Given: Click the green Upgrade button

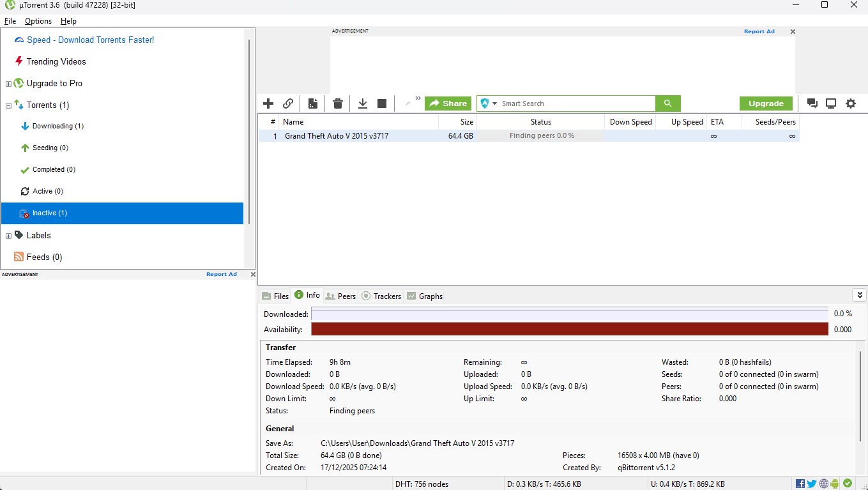Looking at the screenshot, I should [766, 103].
